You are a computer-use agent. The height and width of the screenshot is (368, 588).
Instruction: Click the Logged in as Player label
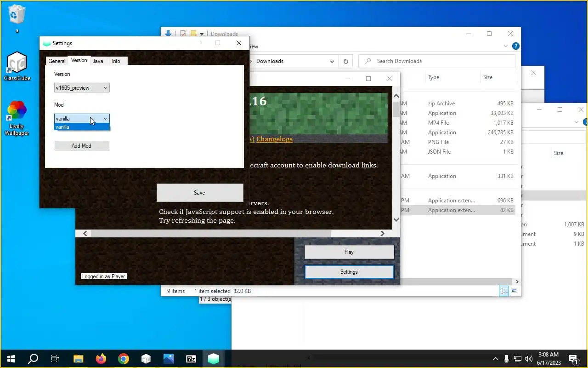pos(103,276)
